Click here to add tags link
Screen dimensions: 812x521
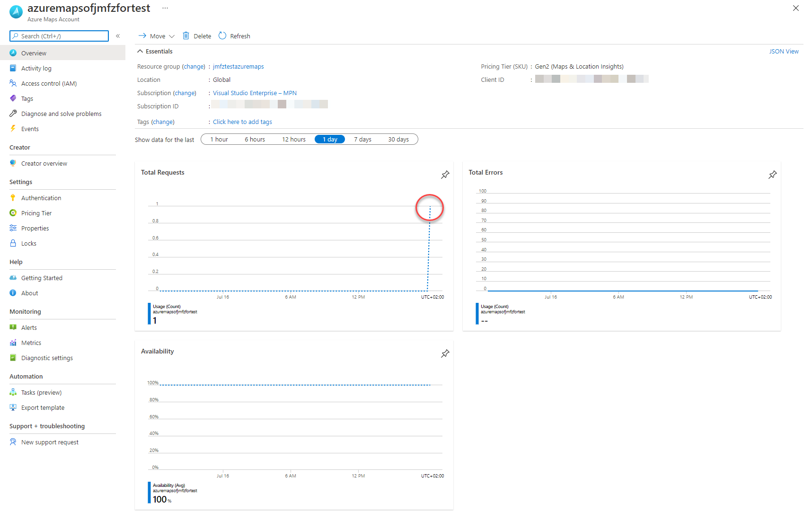point(242,122)
